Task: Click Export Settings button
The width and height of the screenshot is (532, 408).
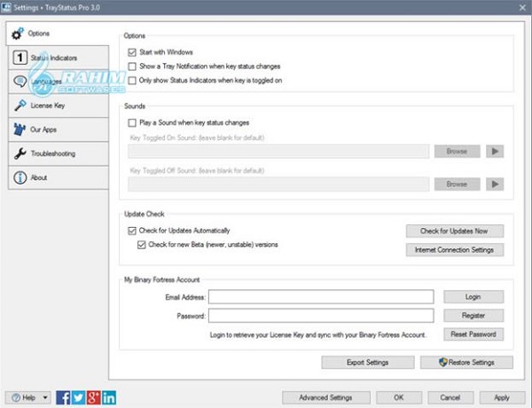Action: coord(368,362)
